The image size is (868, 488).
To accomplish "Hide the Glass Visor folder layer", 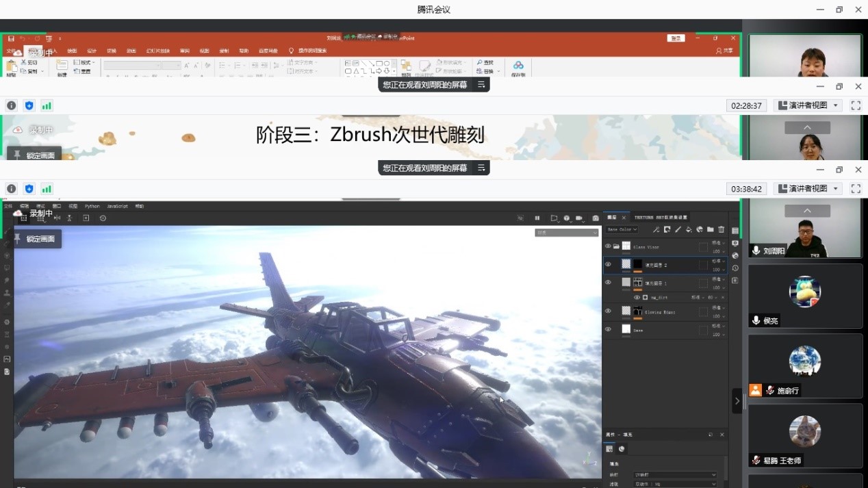I will [x=608, y=246].
